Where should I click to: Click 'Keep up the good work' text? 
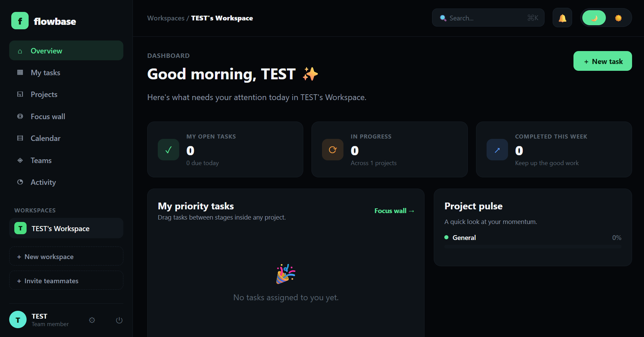coord(547,163)
